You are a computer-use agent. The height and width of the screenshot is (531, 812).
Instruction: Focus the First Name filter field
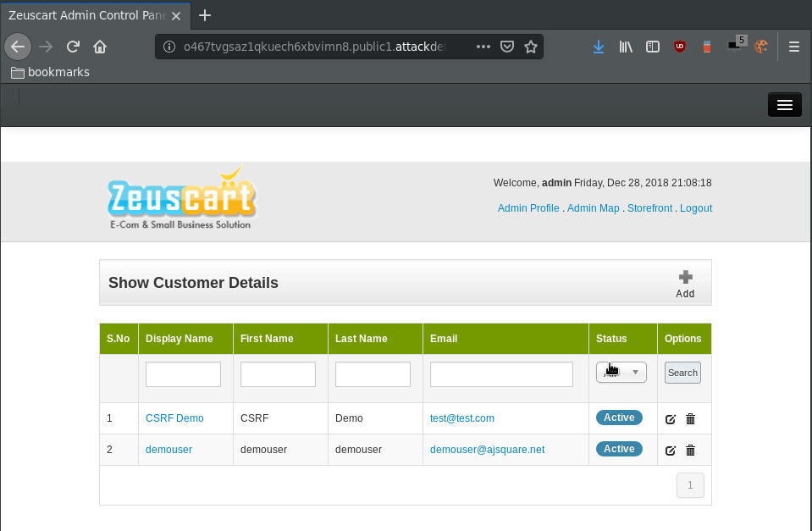(x=278, y=374)
